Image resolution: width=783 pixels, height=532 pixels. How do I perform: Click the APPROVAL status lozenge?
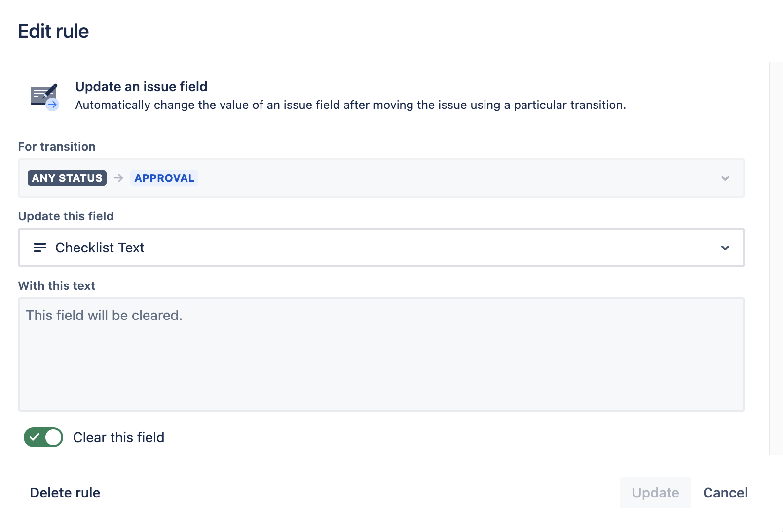[x=164, y=178]
